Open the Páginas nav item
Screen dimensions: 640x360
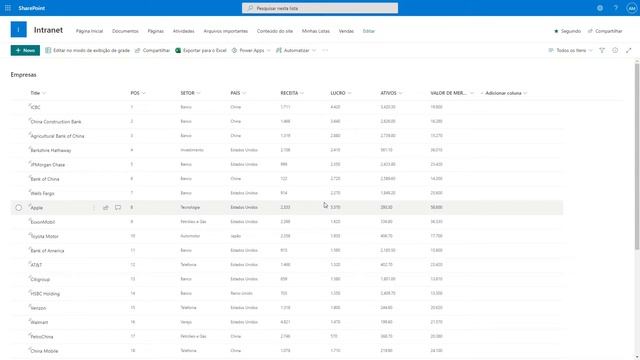click(156, 31)
